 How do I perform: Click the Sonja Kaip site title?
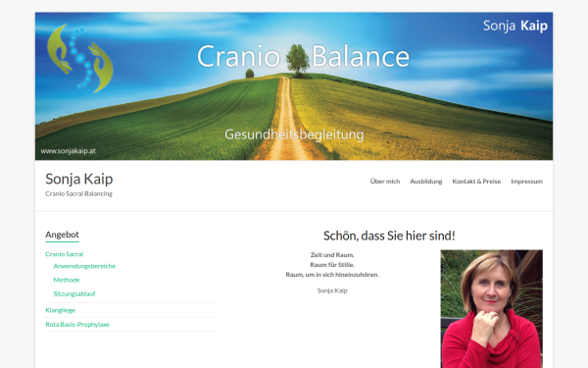[78, 180]
